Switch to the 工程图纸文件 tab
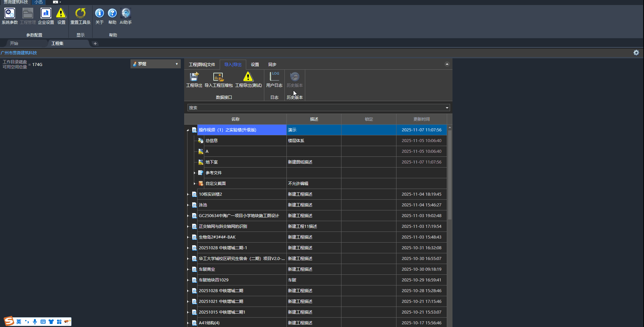Image resolution: width=644 pixels, height=327 pixels. pos(202,65)
